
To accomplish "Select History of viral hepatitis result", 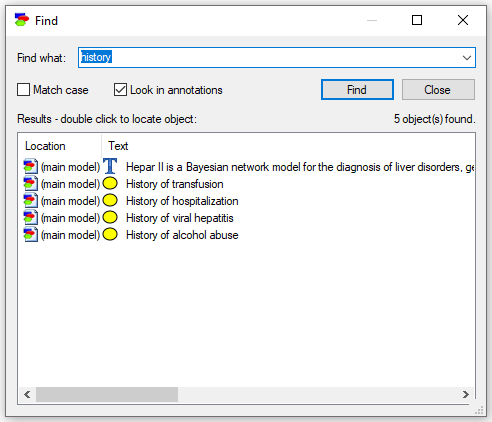I will pos(180,218).
